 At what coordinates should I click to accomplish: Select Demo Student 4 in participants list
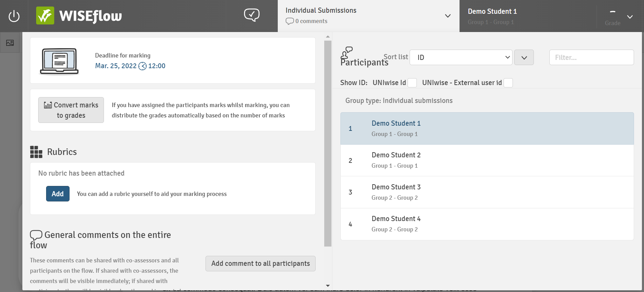point(487,224)
